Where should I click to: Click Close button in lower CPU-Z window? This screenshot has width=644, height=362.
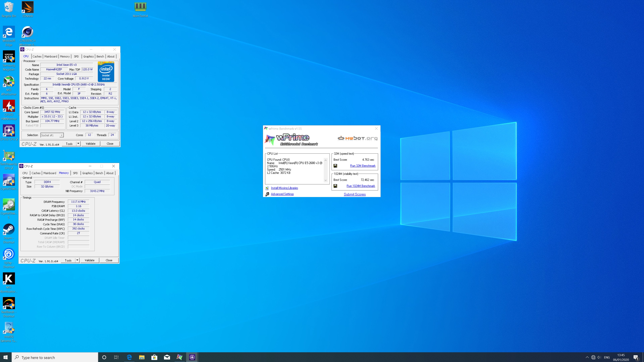pos(109,260)
